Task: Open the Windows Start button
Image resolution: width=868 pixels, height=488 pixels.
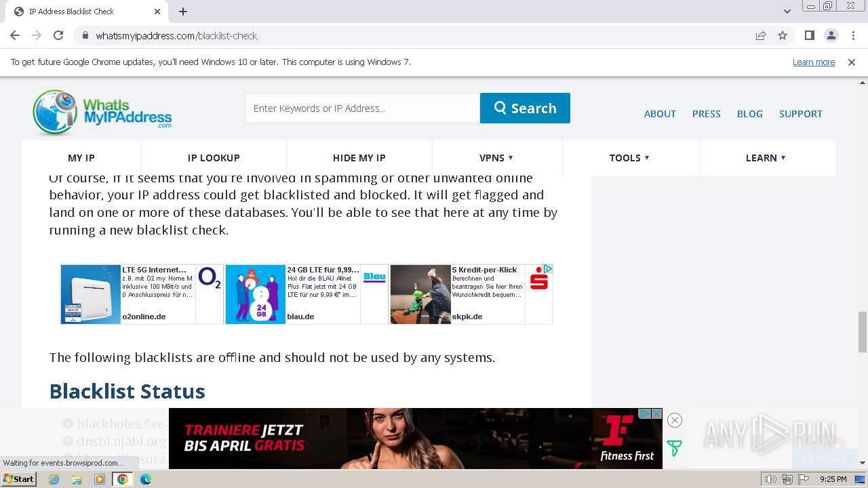Action: pos(18,479)
